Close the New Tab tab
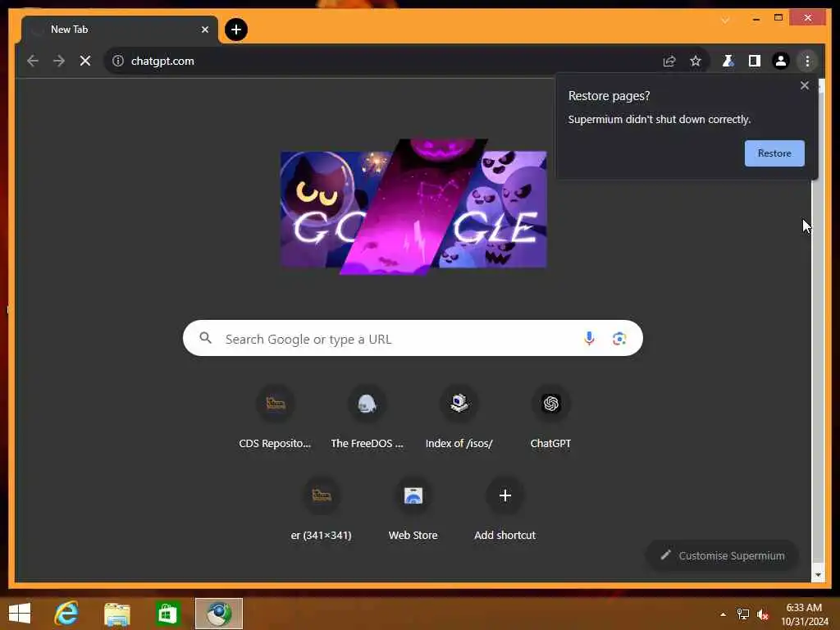The width and height of the screenshot is (840, 630). click(204, 30)
